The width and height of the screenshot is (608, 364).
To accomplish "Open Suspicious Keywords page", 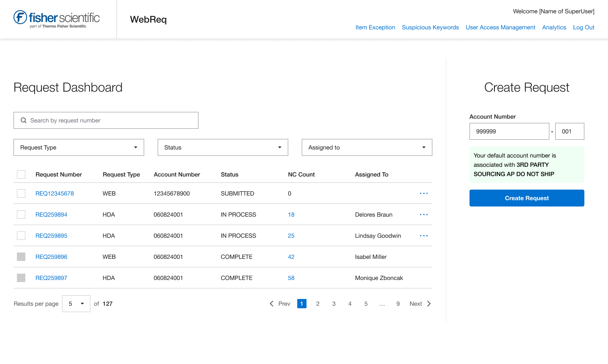I will (x=430, y=27).
